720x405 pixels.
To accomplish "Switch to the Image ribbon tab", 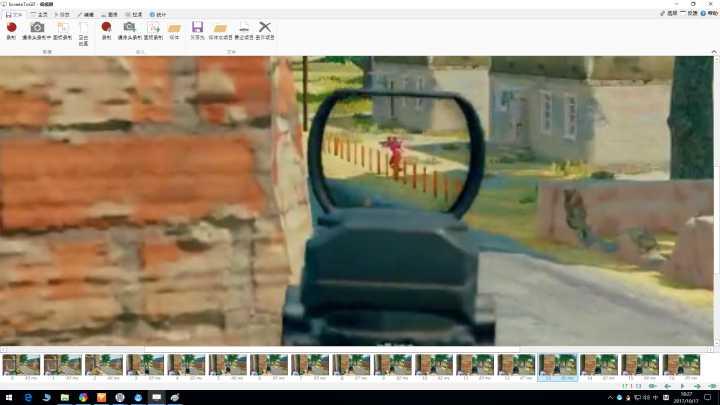I will (110, 15).
